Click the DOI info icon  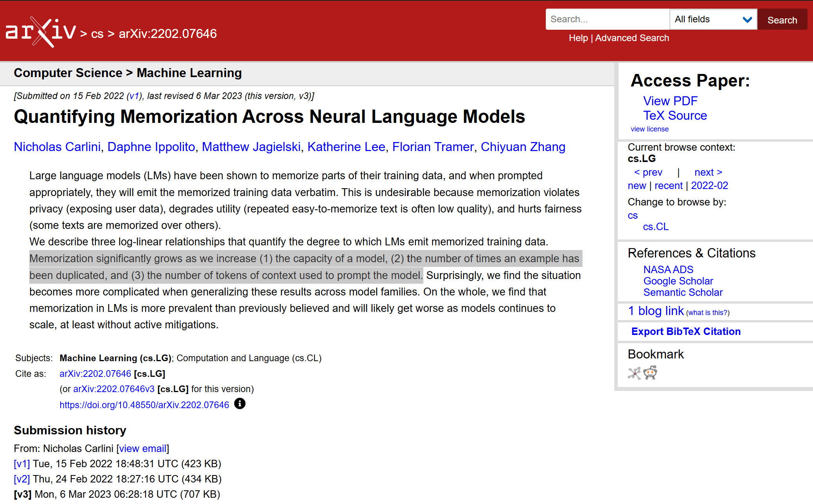tap(239, 404)
